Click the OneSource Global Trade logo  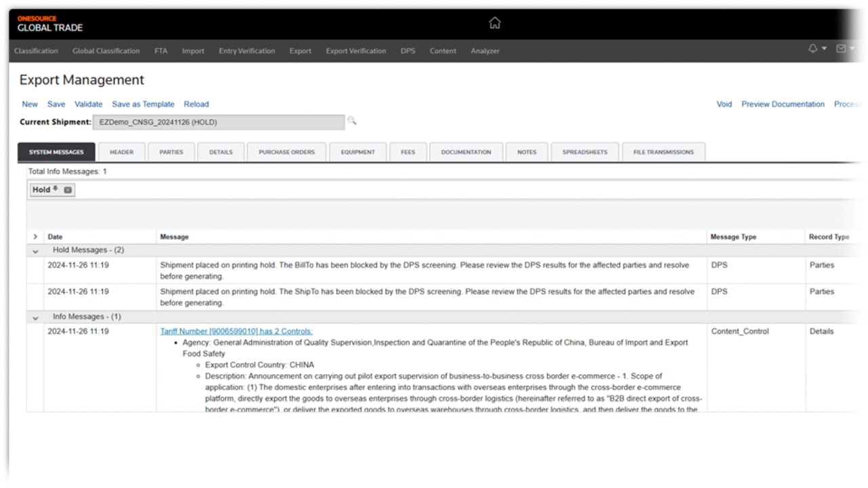coord(50,24)
